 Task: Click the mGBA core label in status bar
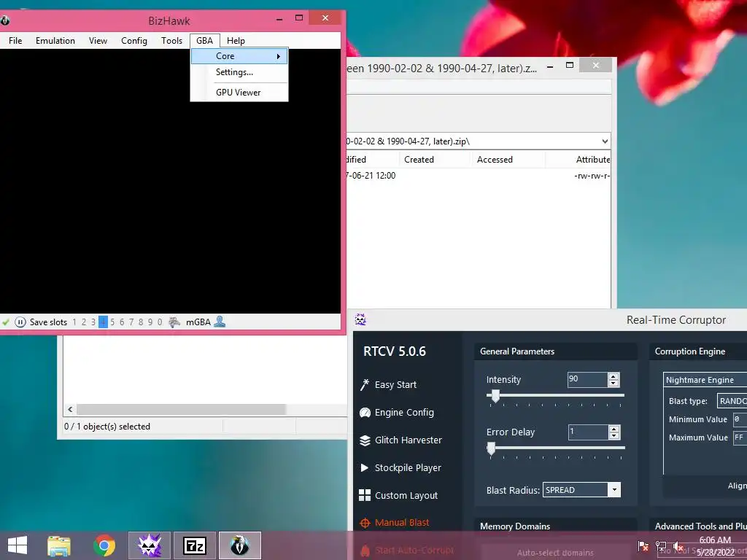click(198, 322)
